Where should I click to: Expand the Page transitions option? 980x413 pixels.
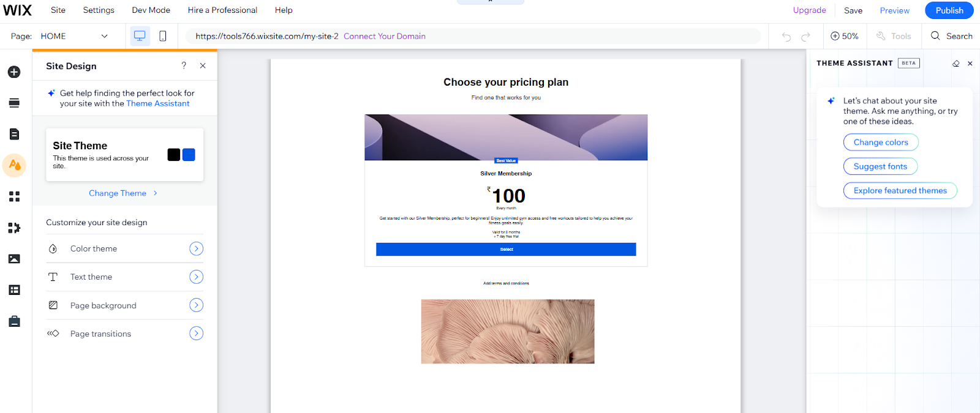[196, 333]
